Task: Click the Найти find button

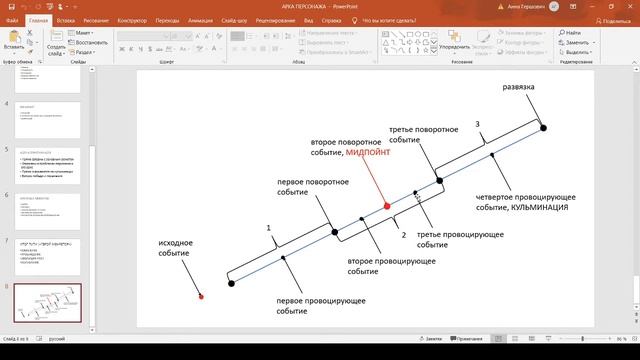Action: [x=570, y=33]
